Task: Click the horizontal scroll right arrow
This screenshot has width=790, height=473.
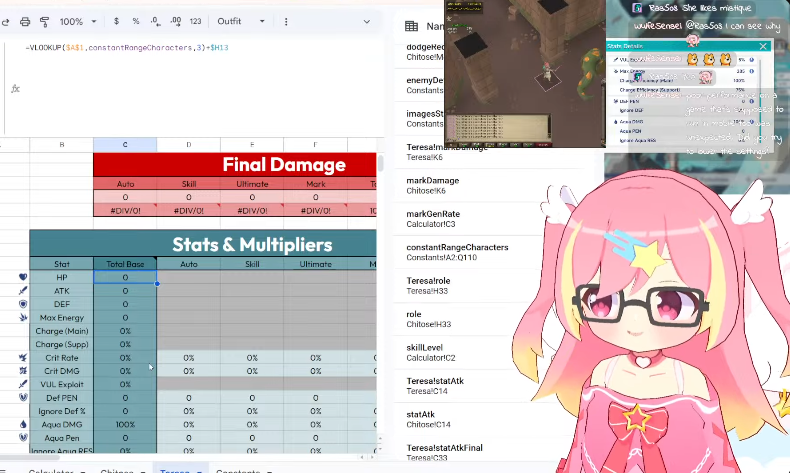Action: 372,457
